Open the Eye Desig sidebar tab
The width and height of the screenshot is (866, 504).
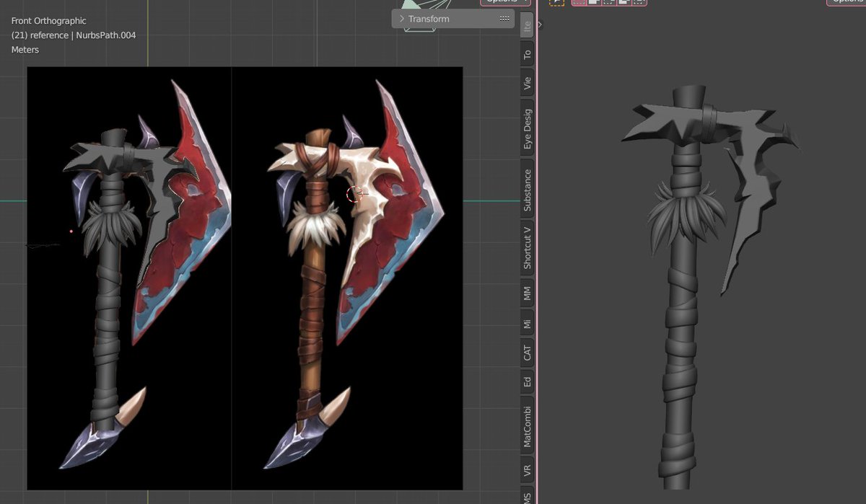point(527,127)
